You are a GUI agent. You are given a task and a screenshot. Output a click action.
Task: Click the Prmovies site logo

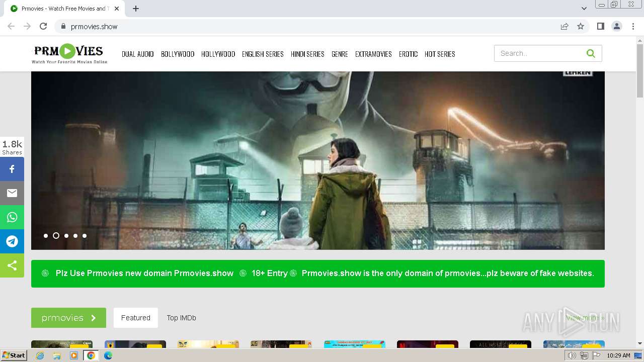(x=69, y=54)
